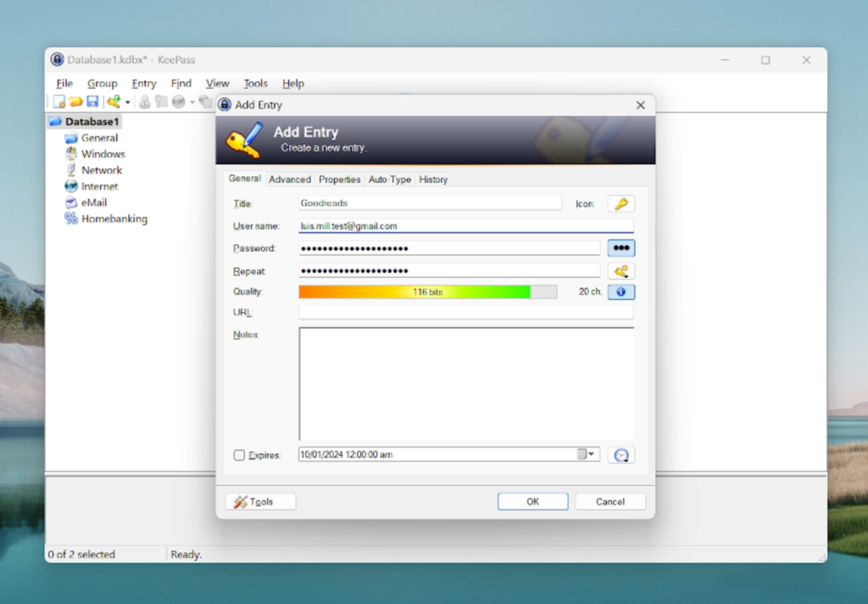
Task: Open the password generator
Action: click(x=621, y=270)
